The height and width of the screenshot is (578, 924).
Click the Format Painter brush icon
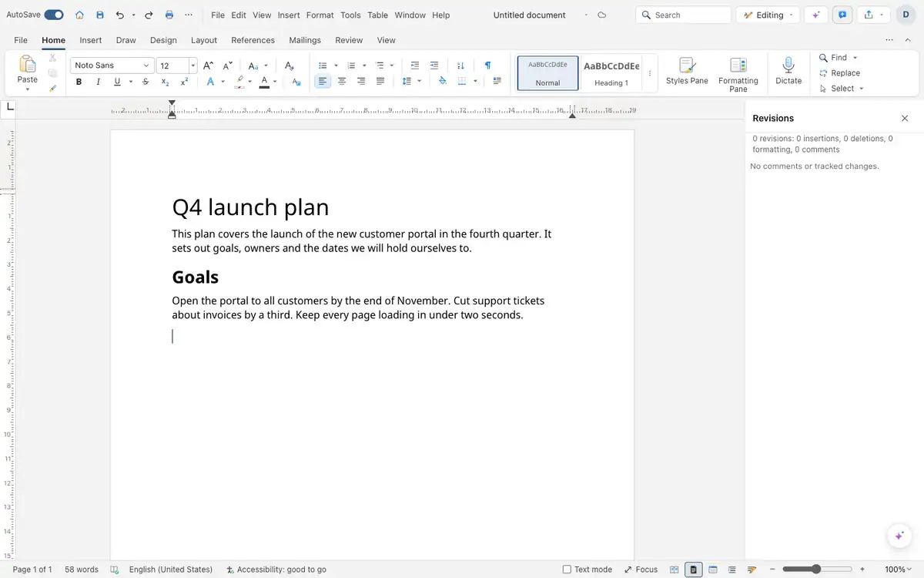52,89
